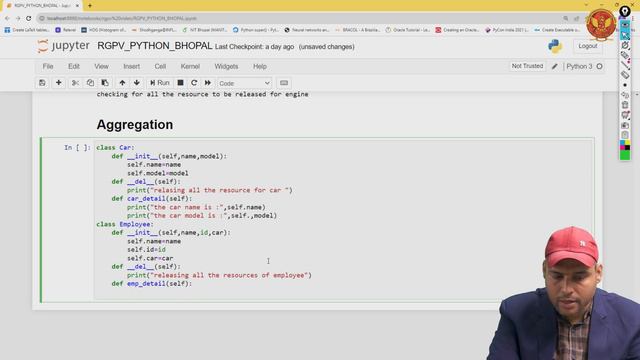Click the trash clear icon in annotation toolbar
Screen dimensions: 640x360
tap(625, 105)
